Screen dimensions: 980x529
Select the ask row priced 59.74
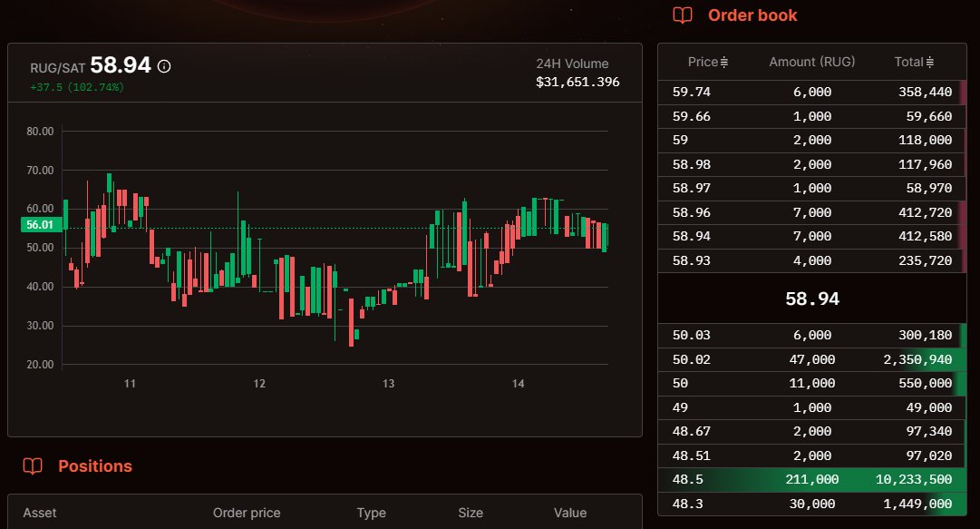click(x=807, y=92)
